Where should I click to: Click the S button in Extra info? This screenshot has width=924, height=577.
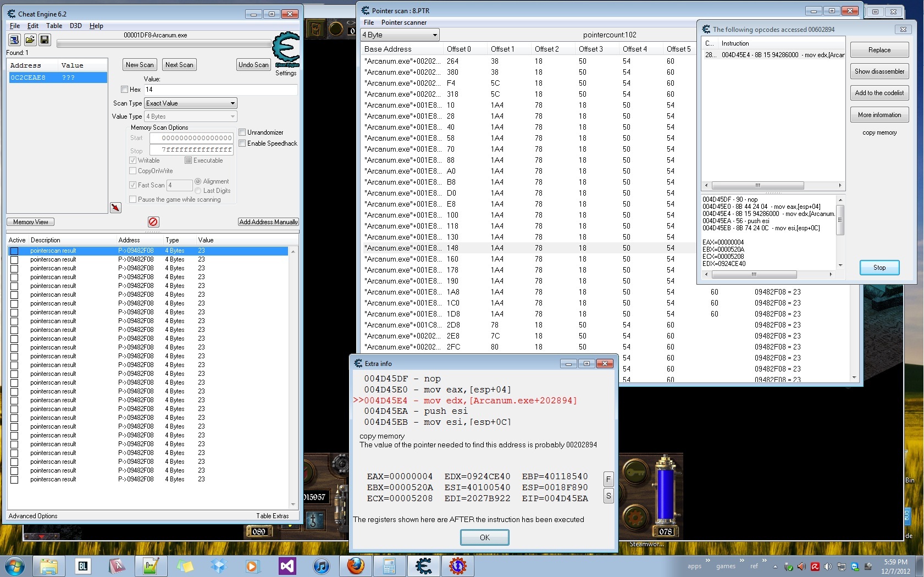coord(608,496)
